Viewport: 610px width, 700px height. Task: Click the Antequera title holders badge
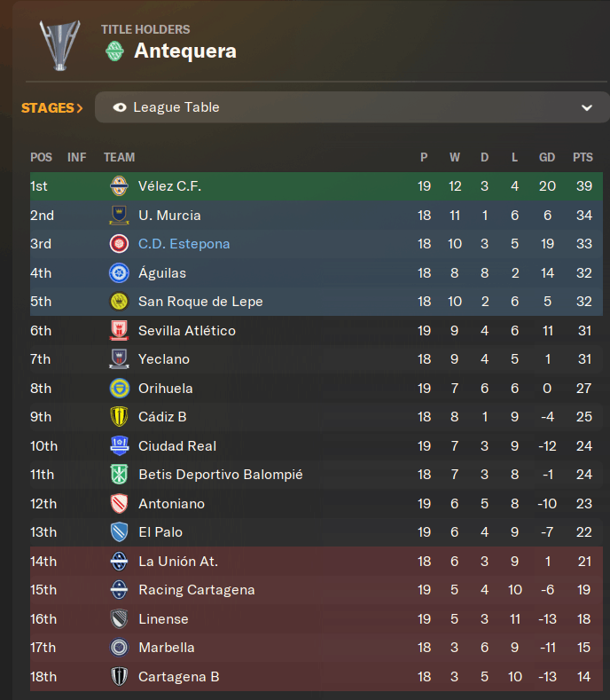click(x=114, y=51)
